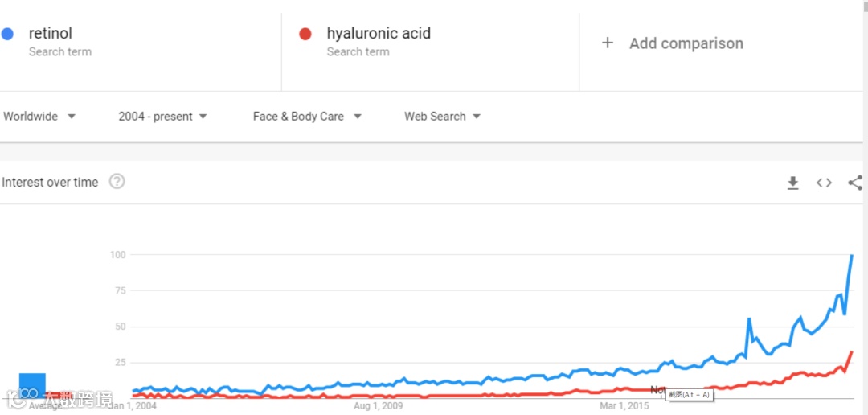Click the blue line peak at 100
This screenshot has height=415, width=868.
tap(852, 256)
